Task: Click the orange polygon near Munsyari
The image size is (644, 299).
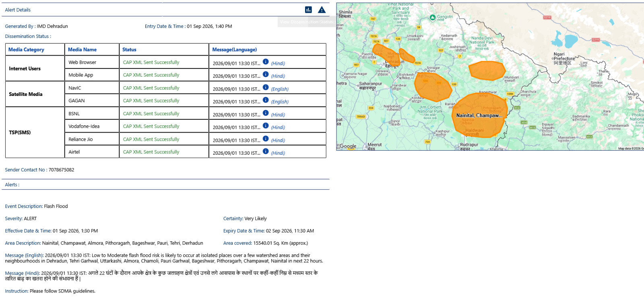Action: 487,71
